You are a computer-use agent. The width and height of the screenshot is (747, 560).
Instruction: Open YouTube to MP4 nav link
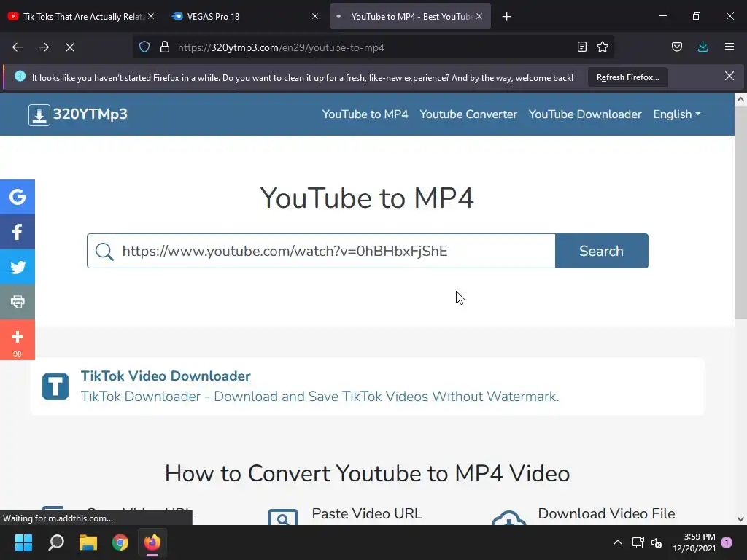pos(365,114)
